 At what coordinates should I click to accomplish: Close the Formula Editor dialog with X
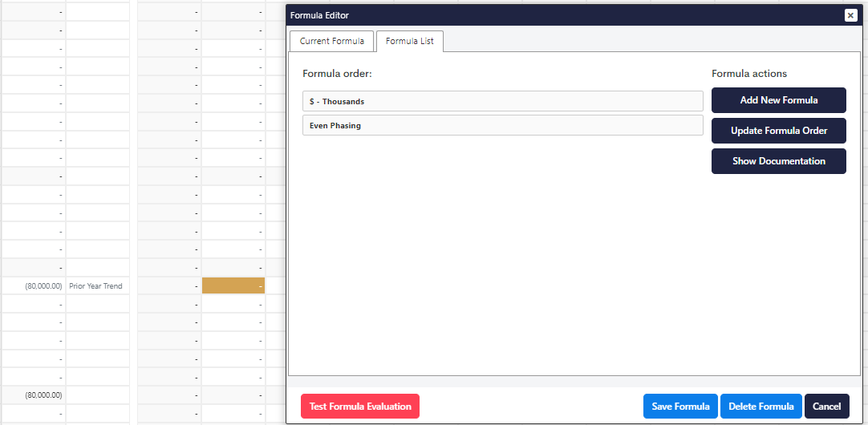(850, 15)
